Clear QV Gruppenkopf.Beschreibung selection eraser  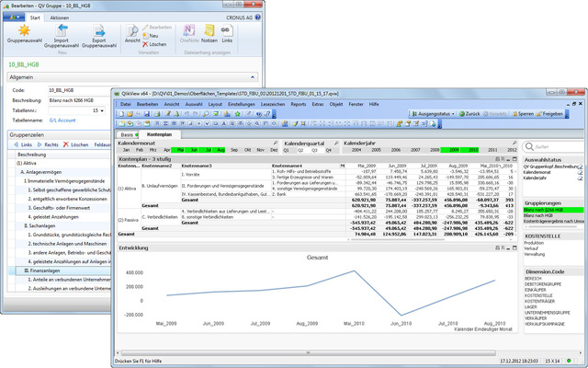point(580,167)
